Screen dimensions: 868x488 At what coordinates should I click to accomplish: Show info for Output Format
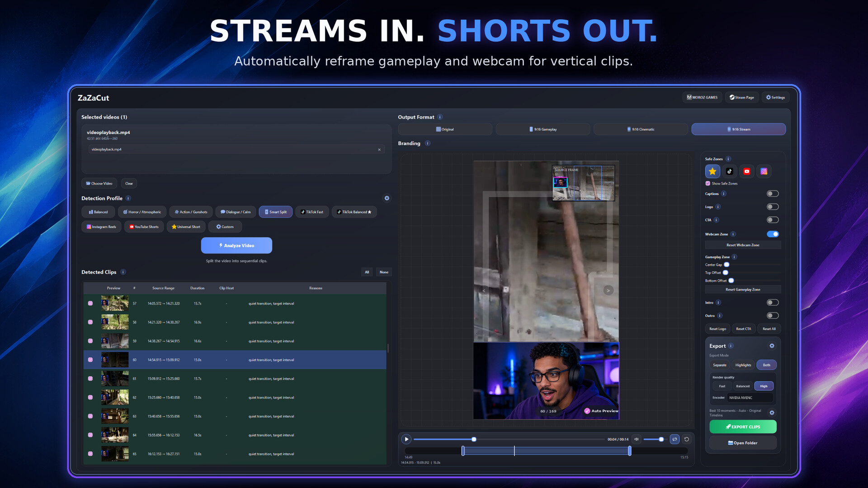[440, 117]
